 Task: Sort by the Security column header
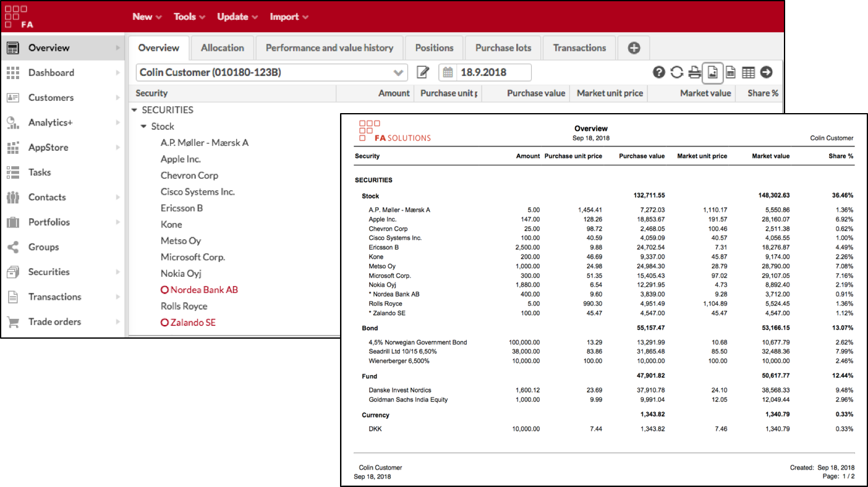(234, 93)
